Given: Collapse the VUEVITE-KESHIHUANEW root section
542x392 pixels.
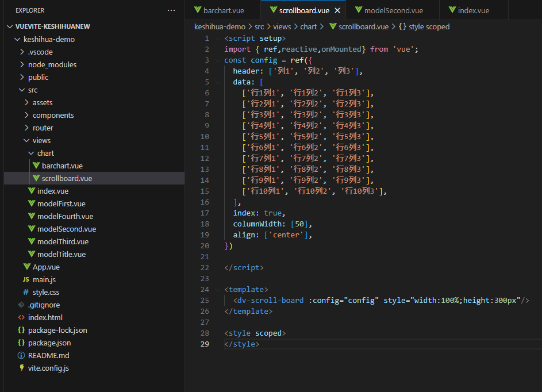Looking at the screenshot, I should coord(10,26).
